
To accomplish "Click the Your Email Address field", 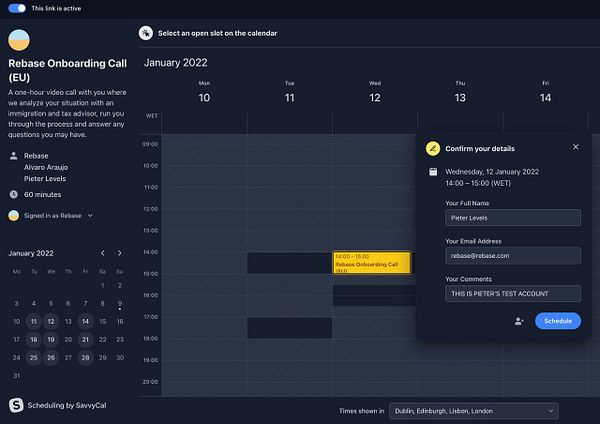I will [x=513, y=256].
